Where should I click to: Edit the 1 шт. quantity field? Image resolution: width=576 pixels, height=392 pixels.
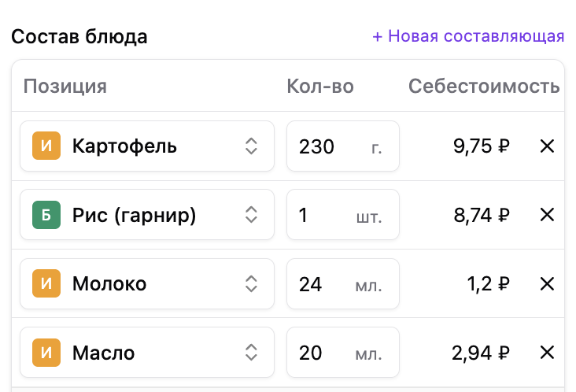click(343, 215)
